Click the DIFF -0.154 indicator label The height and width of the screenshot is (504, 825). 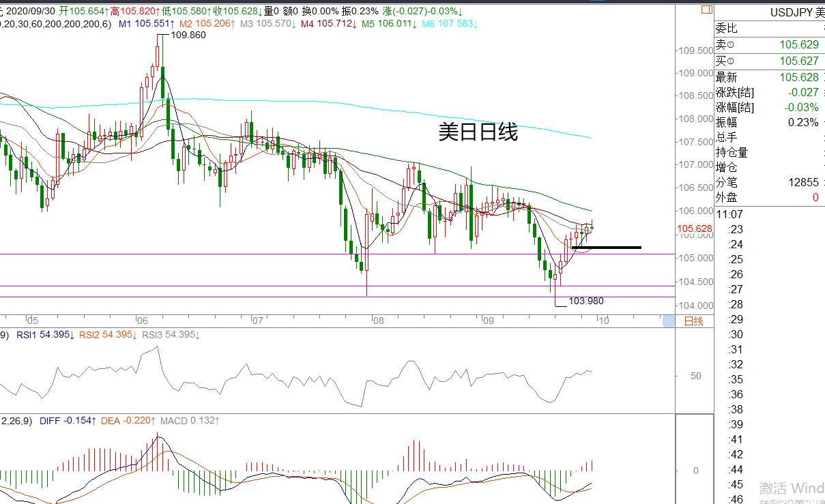point(67,421)
